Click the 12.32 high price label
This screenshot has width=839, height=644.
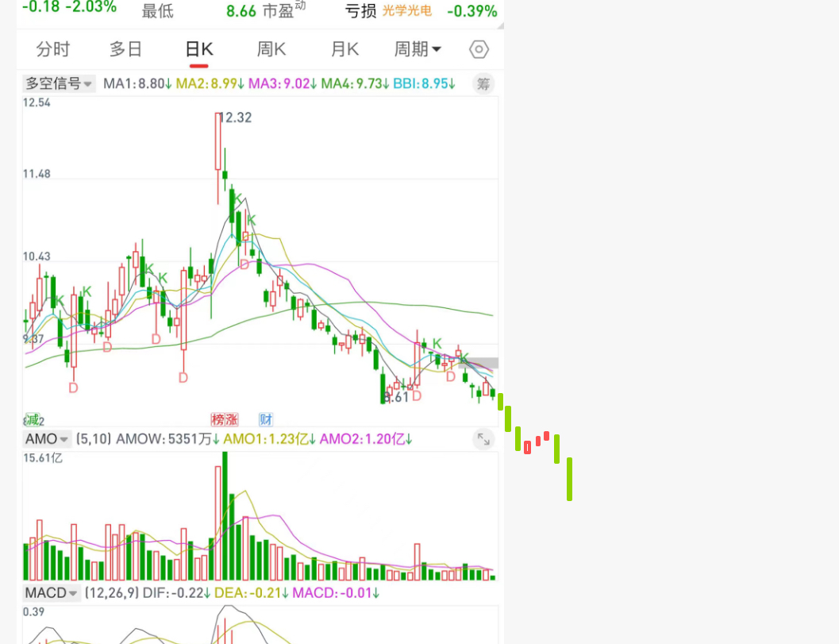point(236,118)
